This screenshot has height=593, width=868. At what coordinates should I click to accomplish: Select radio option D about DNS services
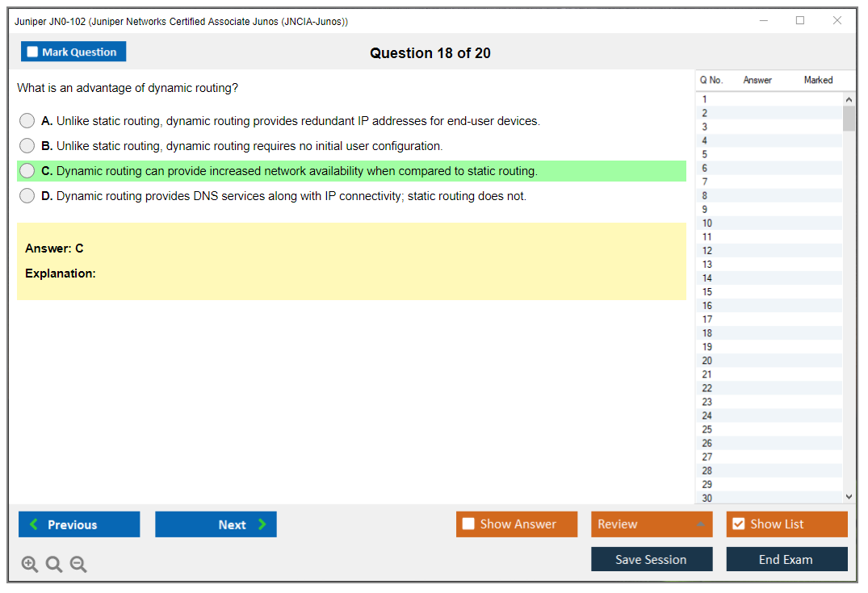27,196
